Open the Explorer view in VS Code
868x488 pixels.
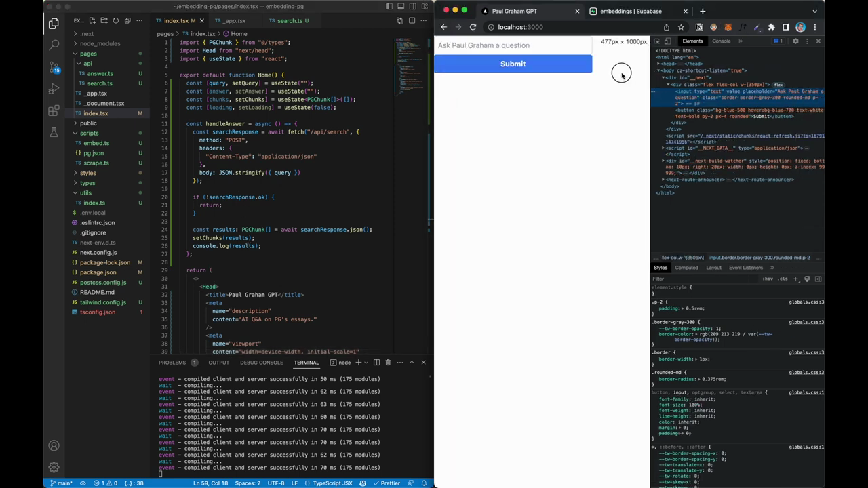coord(54,24)
